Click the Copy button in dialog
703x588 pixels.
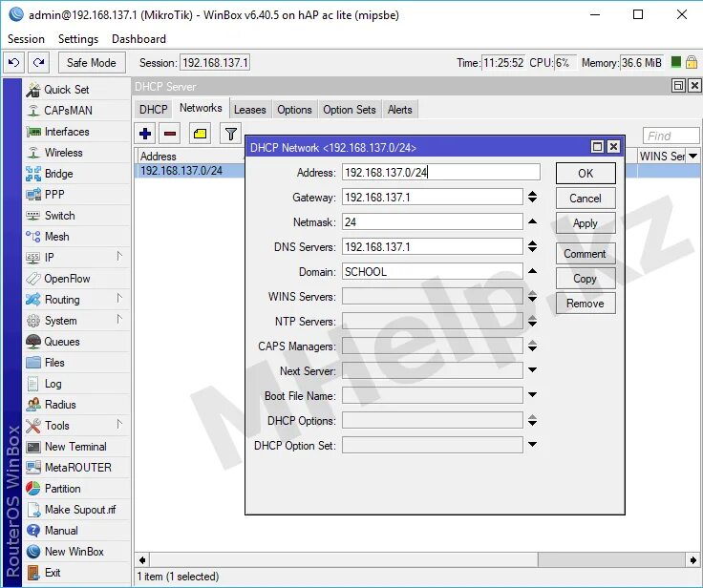pos(586,279)
